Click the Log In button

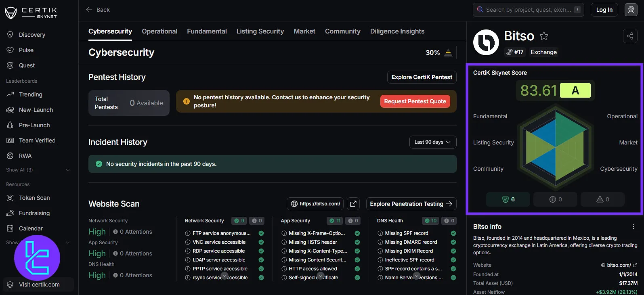coord(604,10)
